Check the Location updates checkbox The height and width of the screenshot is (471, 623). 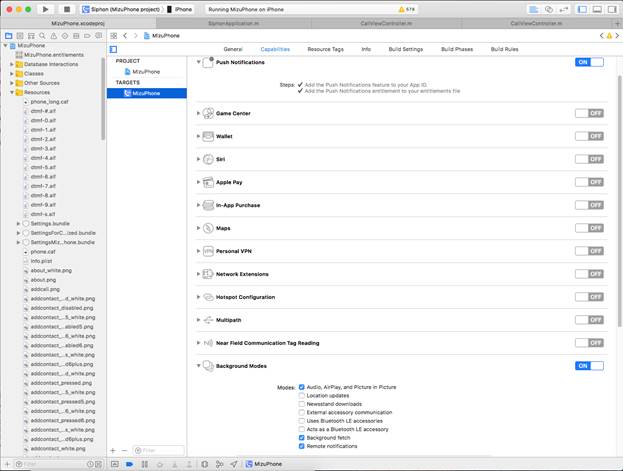[302, 395]
